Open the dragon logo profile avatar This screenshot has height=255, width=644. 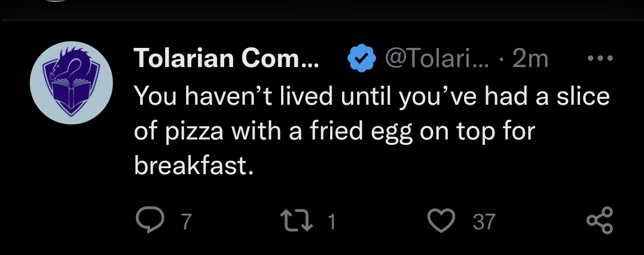coord(72,83)
